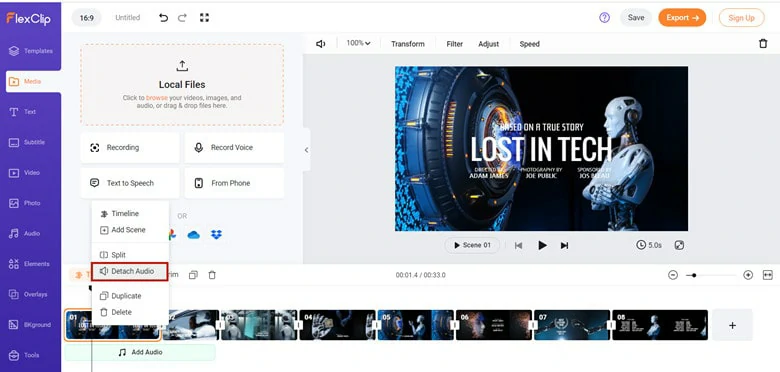Skip to the next scene
Image resolution: width=780 pixels, height=372 pixels.
click(x=564, y=245)
